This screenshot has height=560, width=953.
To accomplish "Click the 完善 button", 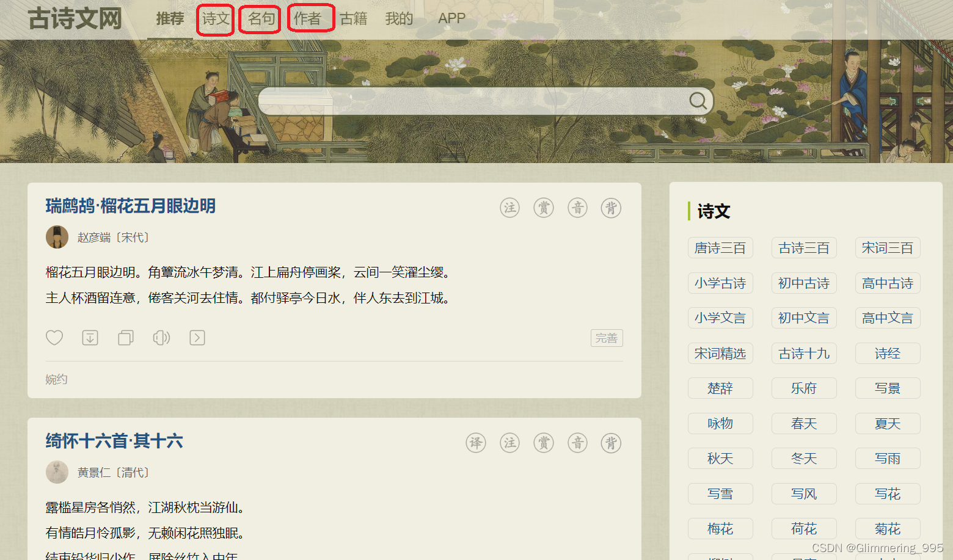I will pyautogui.click(x=607, y=338).
